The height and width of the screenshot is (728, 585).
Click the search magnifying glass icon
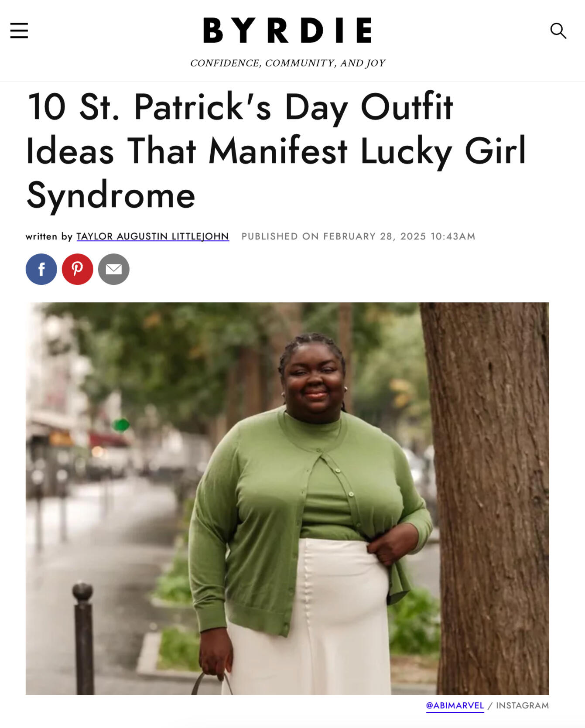coord(558,31)
